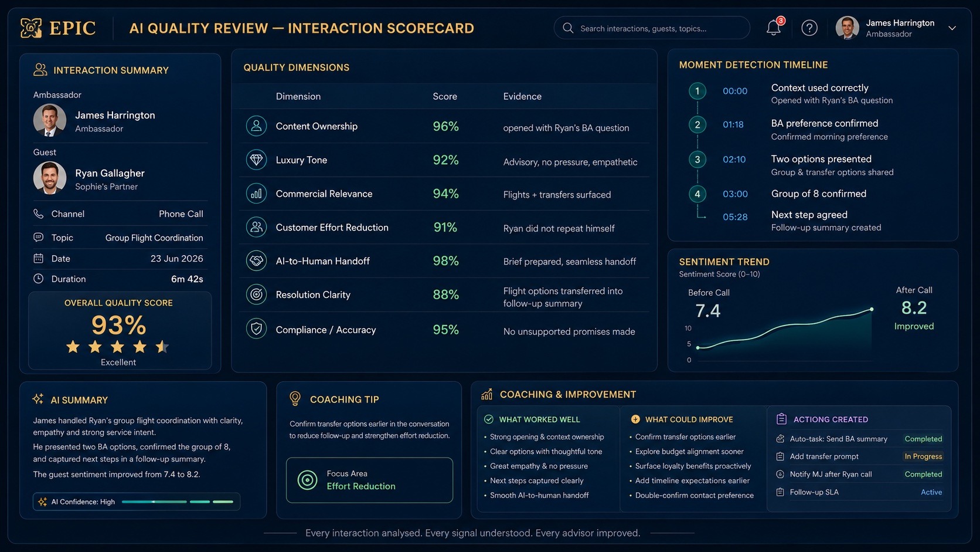
Task: Click the Channel phone icon
Action: click(x=38, y=214)
